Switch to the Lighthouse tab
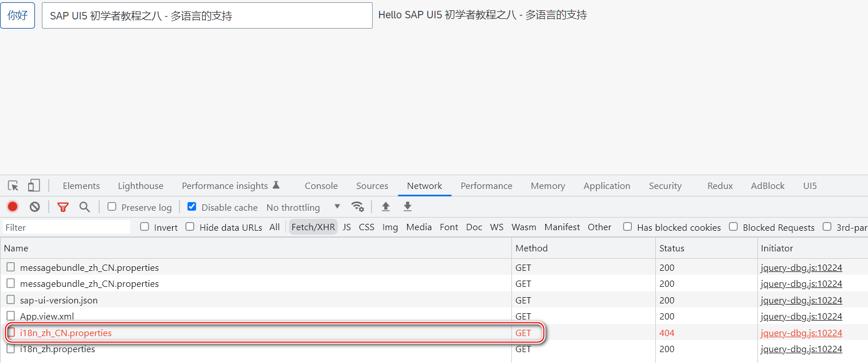This screenshot has width=868, height=363. click(x=140, y=186)
